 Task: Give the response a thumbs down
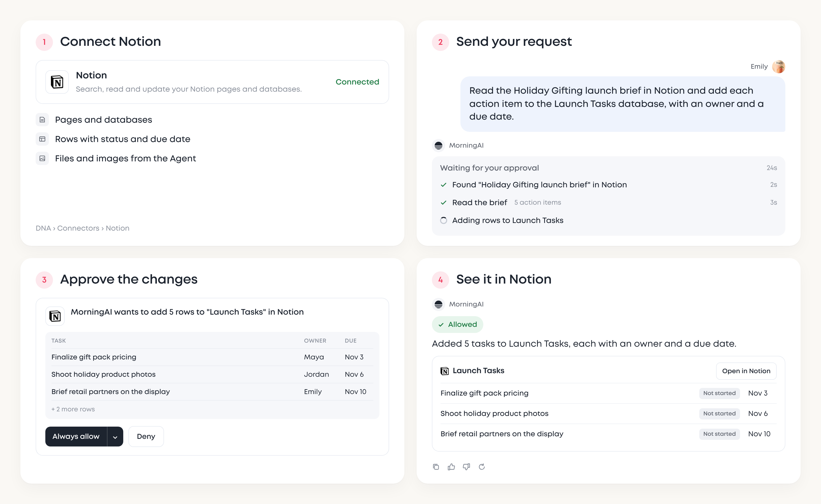pos(467,467)
